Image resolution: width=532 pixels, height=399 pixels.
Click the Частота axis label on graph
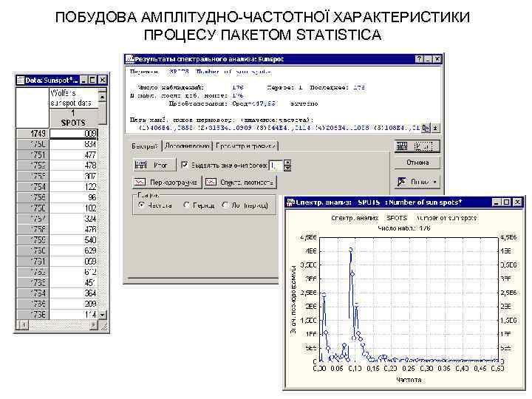click(x=409, y=380)
